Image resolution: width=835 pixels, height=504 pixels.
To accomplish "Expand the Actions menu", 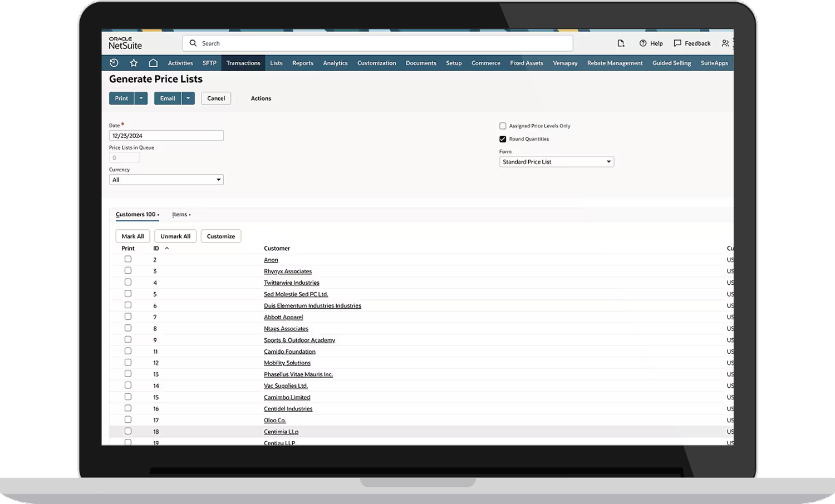I will [x=261, y=98].
